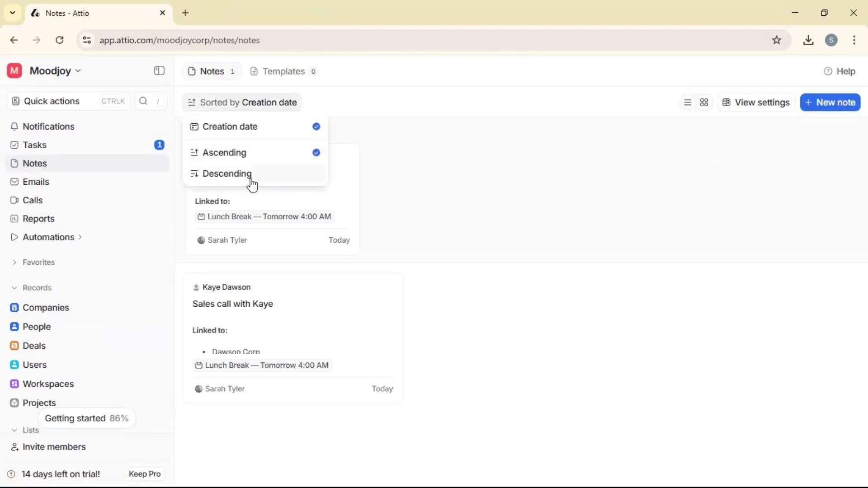The width and height of the screenshot is (868, 488).
Task: Open browser downloads icon
Action: (x=808, y=40)
